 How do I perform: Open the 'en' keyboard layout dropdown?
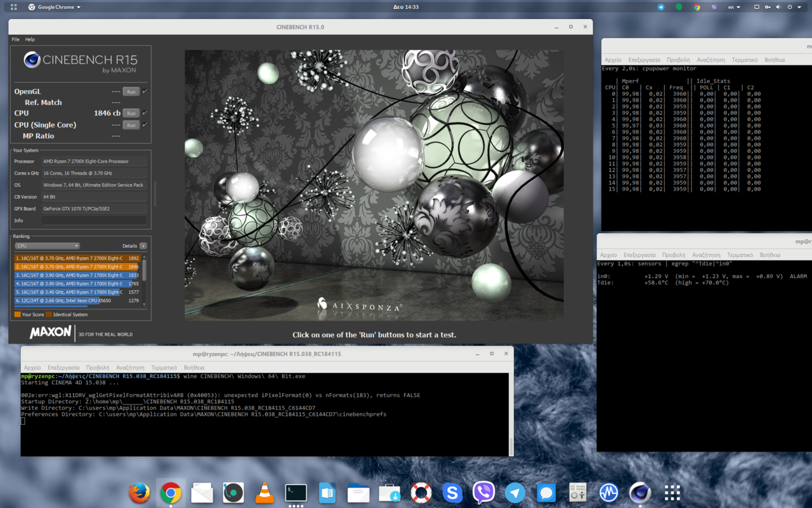coord(733,7)
